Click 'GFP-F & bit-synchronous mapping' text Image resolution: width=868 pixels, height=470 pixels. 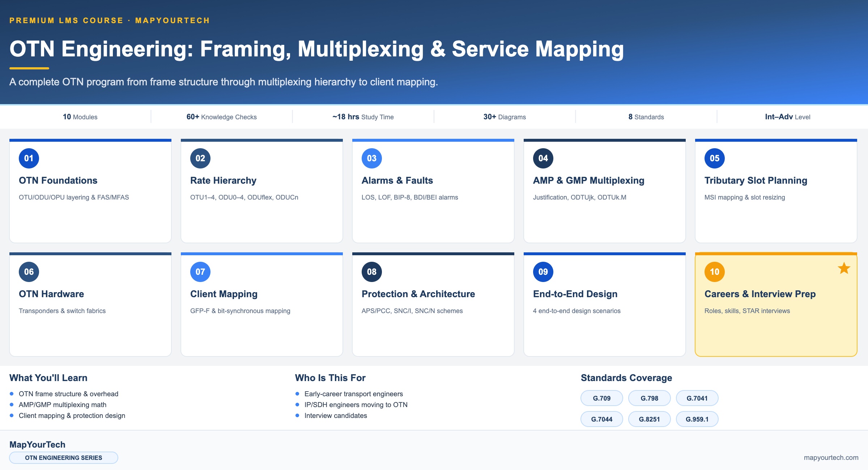[240, 311]
